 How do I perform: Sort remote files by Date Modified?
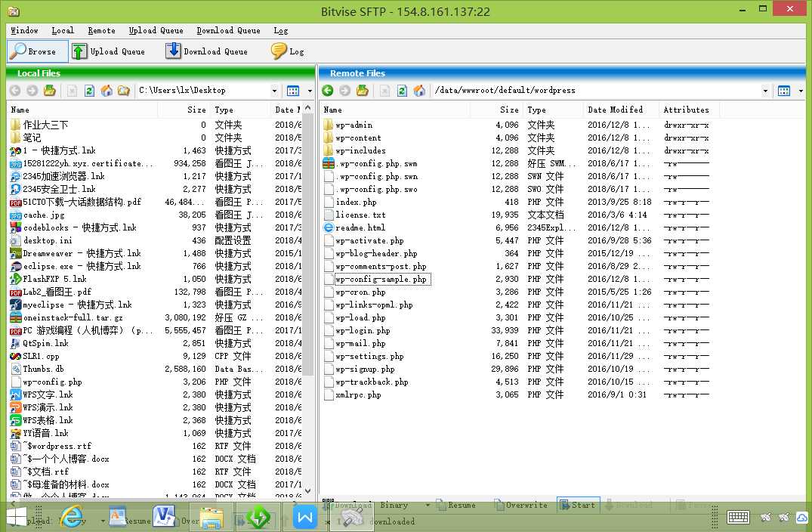[x=620, y=110]
